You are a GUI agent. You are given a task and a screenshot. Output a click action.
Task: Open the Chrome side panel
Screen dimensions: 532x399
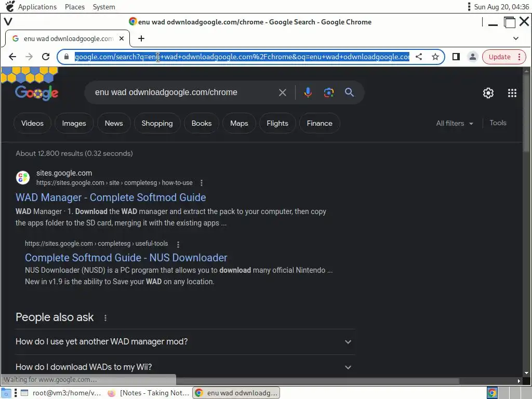point(456,57)
